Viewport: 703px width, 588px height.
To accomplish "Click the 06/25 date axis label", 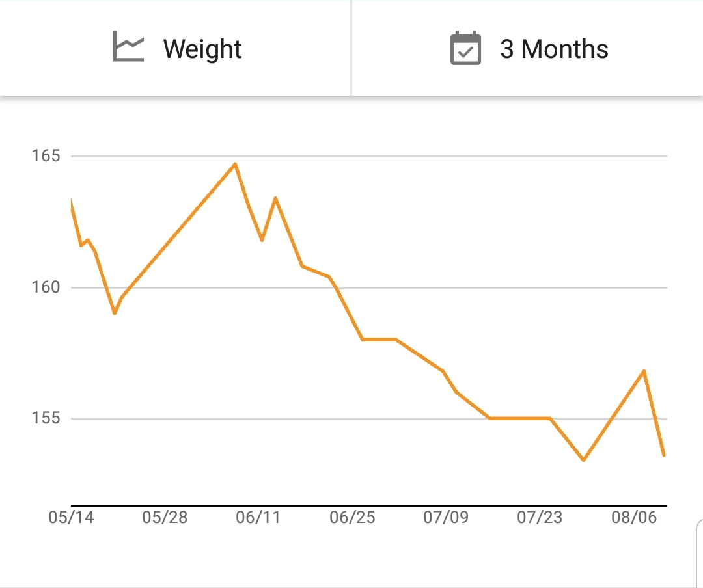I will point(352,517).
